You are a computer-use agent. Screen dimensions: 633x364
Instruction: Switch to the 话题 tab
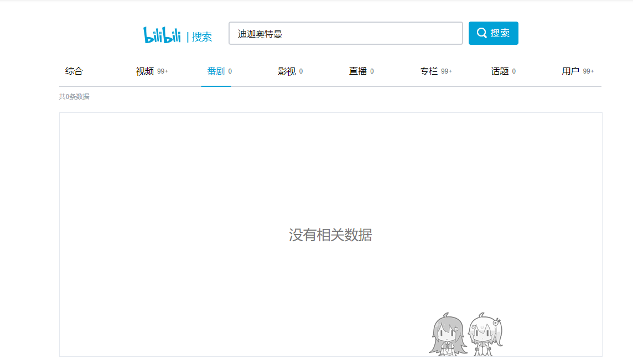coord(503,71)
